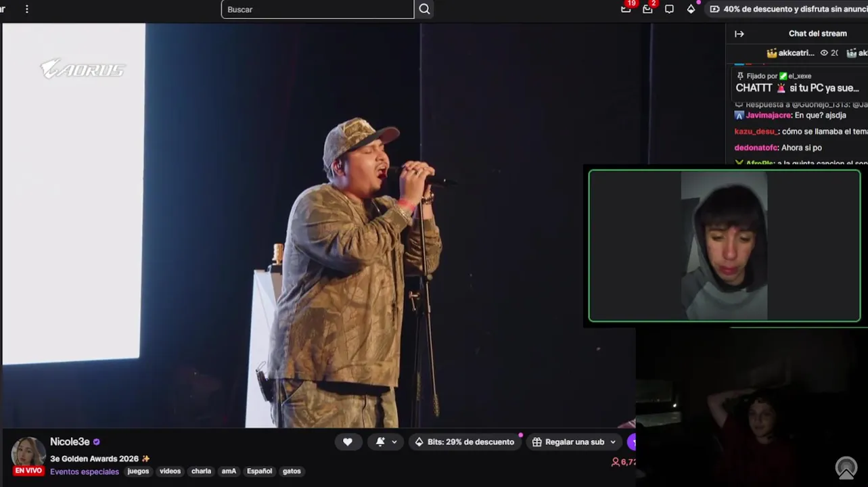Click Regalar una sub button
This screenshot has width=868, height=487.
574,442
